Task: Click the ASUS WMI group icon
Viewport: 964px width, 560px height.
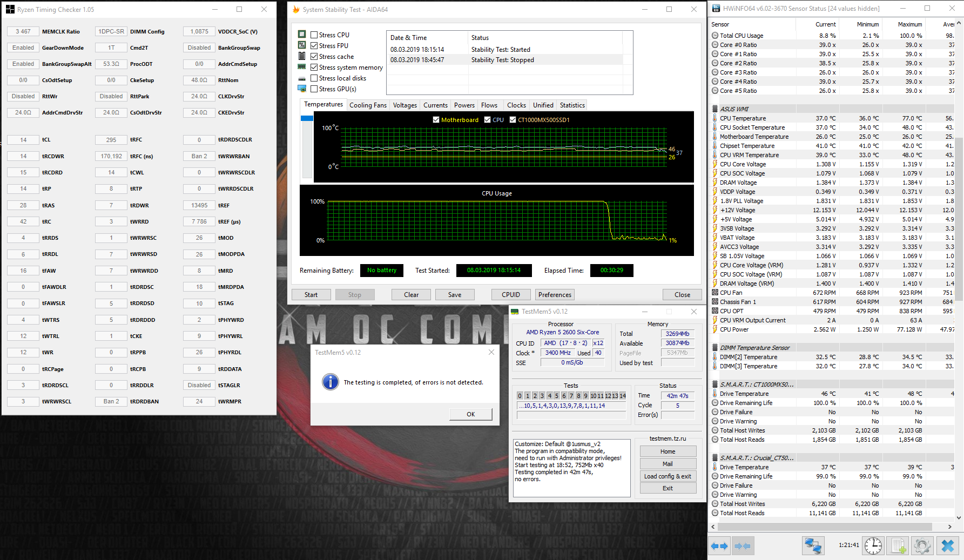Action: (x=715, y=109)
